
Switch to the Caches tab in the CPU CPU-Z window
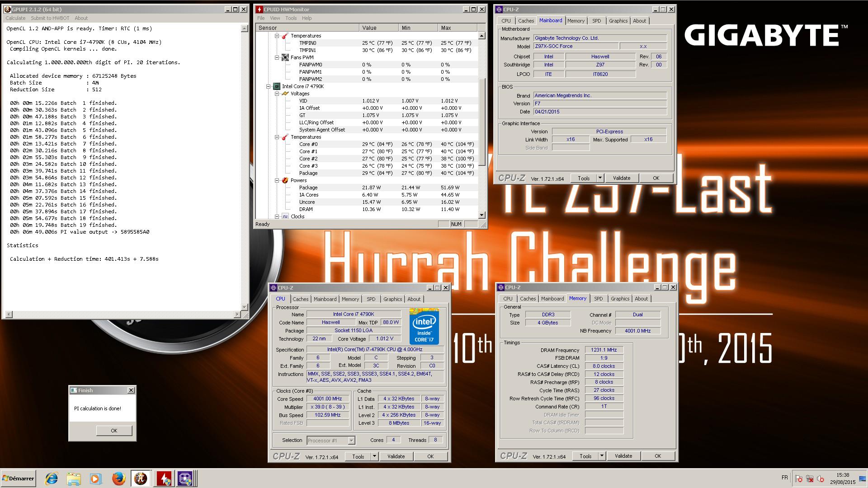[x=300, y=299]
